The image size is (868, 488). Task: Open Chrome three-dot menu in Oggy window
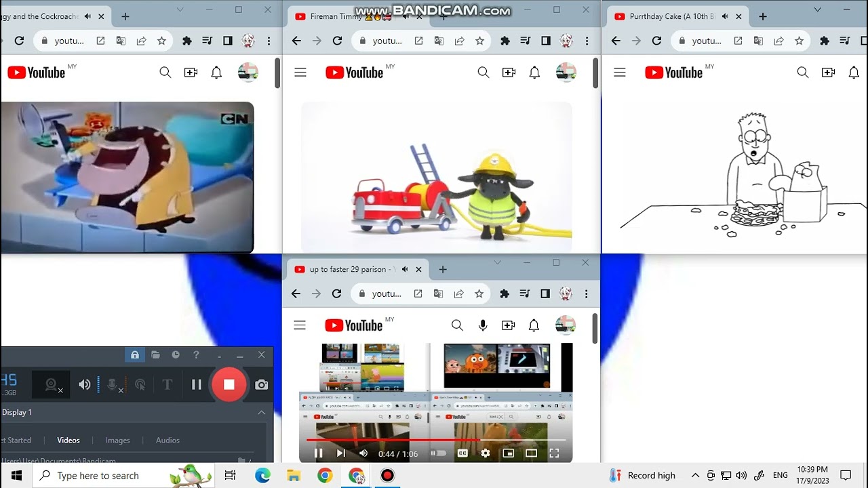[269, 41]
